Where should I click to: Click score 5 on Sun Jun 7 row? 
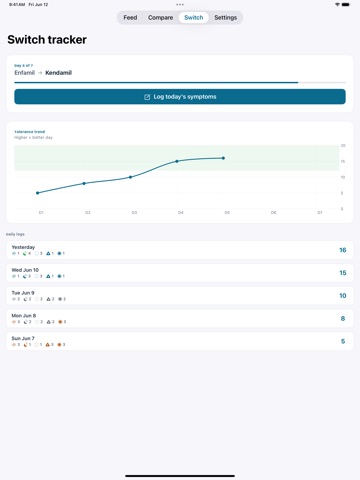[x=343, y=341]
